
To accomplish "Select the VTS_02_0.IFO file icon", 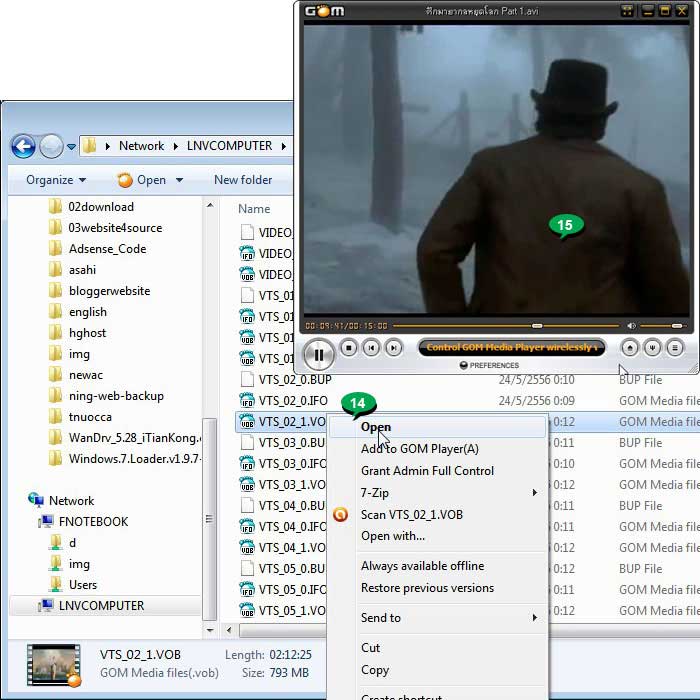I will point(247,400).
